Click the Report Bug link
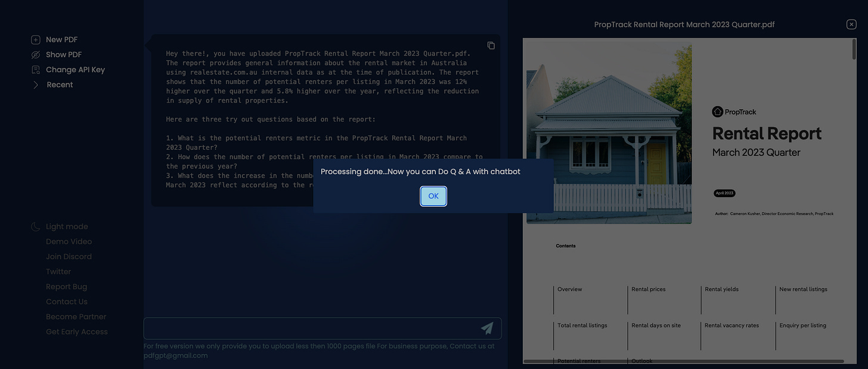 tap(66, 287)
